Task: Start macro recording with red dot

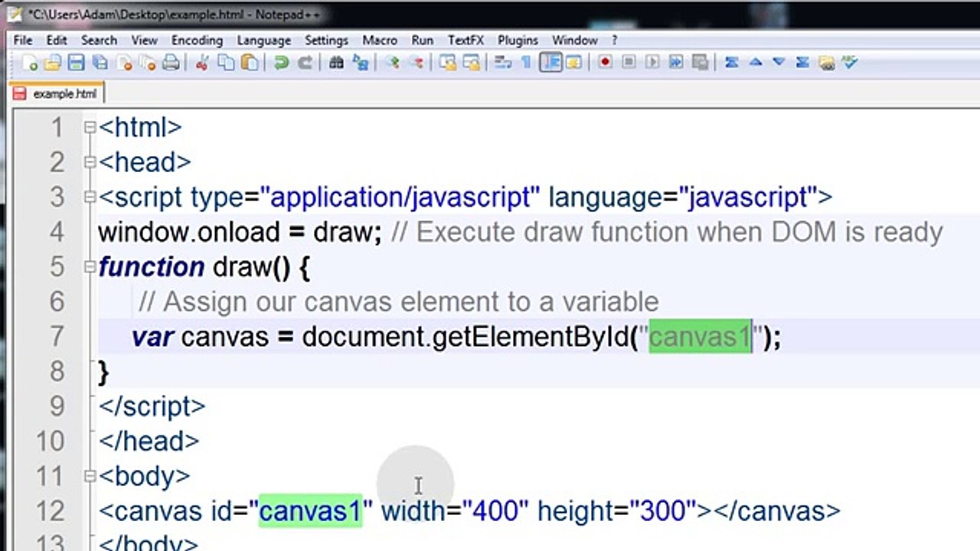Action: click(x=605, y=63)
